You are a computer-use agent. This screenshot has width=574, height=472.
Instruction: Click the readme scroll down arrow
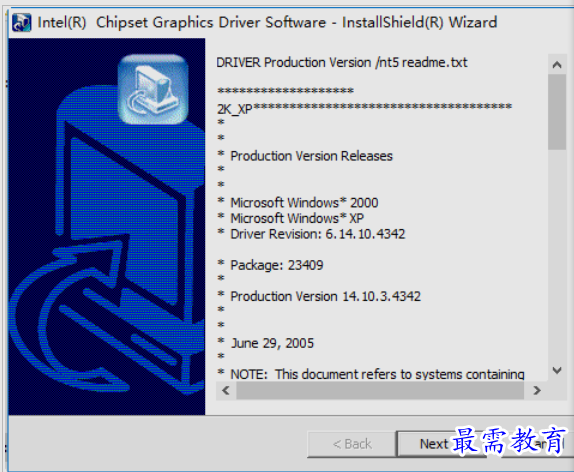point(557,370)
